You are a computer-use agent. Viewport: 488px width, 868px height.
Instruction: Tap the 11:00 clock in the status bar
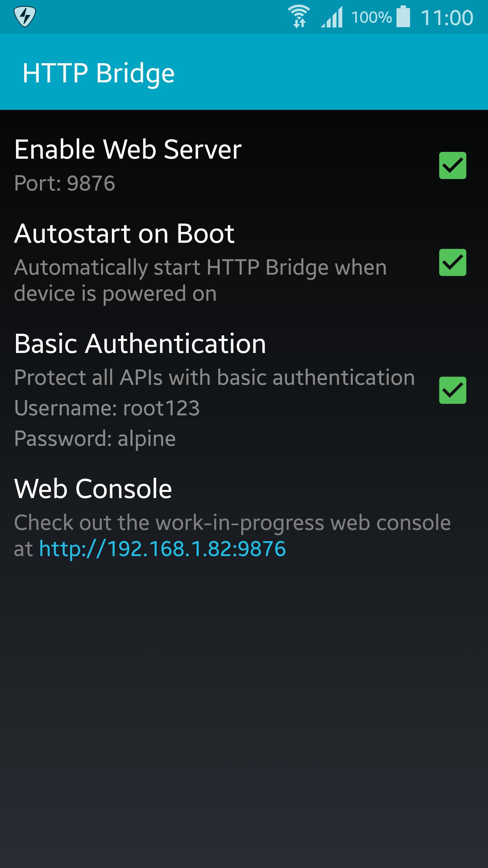click(447, 16)
